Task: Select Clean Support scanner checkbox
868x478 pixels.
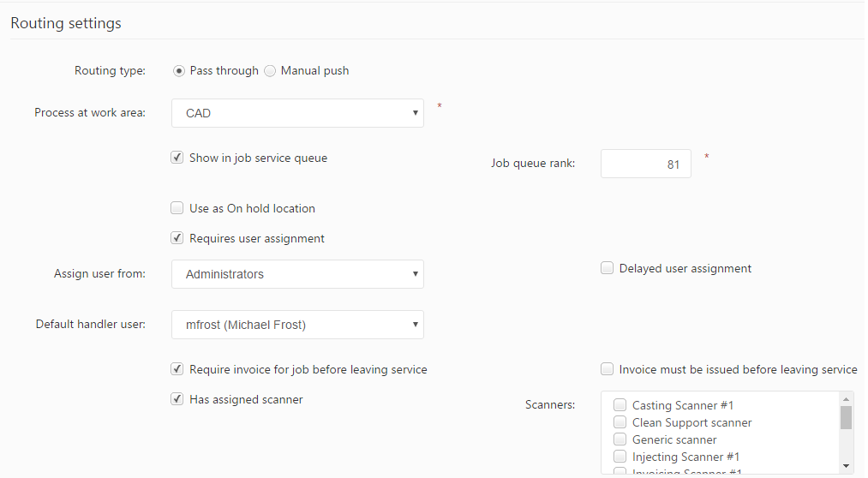Action: tap(620, 423)
